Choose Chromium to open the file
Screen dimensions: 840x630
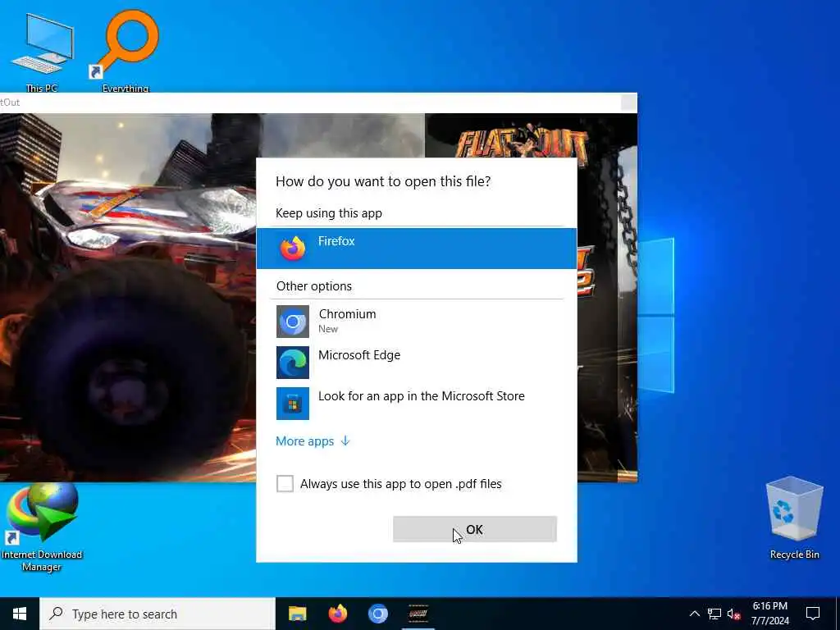tap(416, 321)
